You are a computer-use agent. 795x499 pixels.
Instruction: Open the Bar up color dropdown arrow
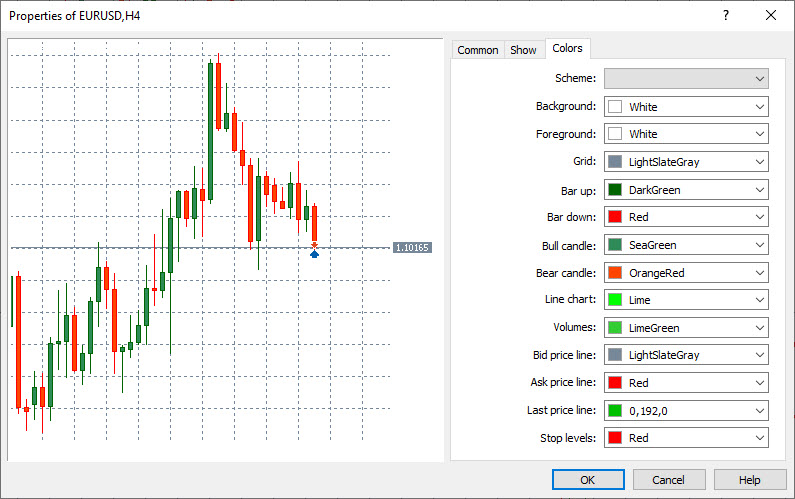[760, 190]
